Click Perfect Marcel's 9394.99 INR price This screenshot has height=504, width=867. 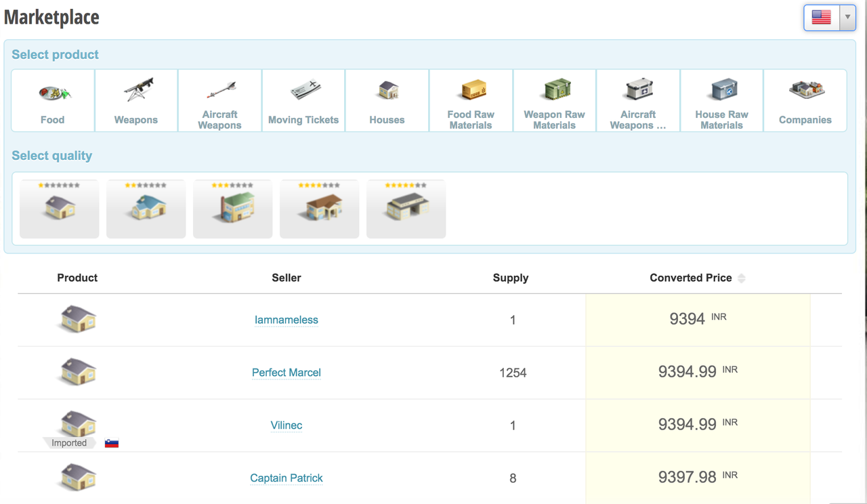point(698,373)
